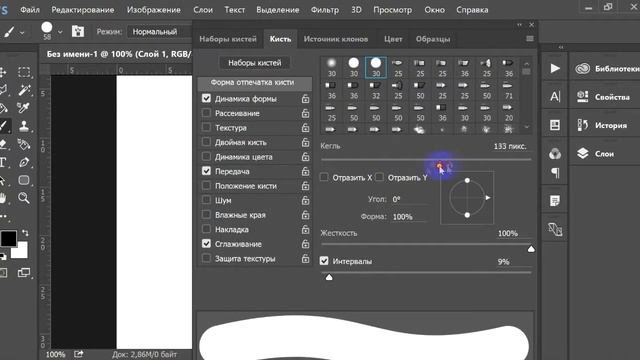Toggle lock for Texture setting
The width and height of the screenshot is (640, 360).
tap(305, 128)
